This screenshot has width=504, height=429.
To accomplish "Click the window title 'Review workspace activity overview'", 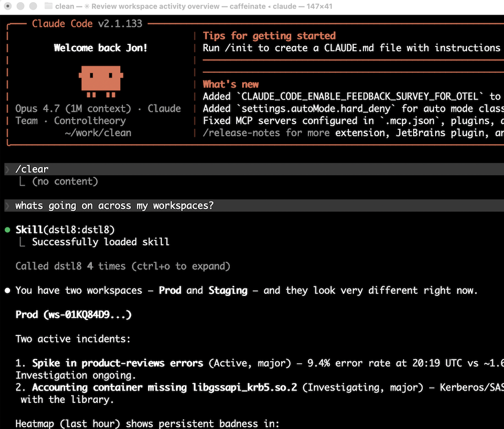I will [x=156, y=6].
